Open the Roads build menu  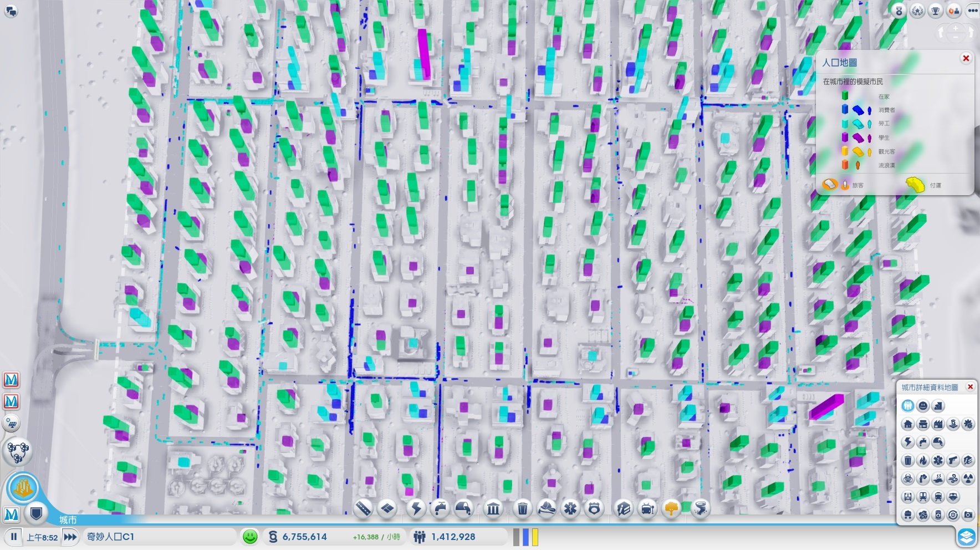click(x=363, y=508)
